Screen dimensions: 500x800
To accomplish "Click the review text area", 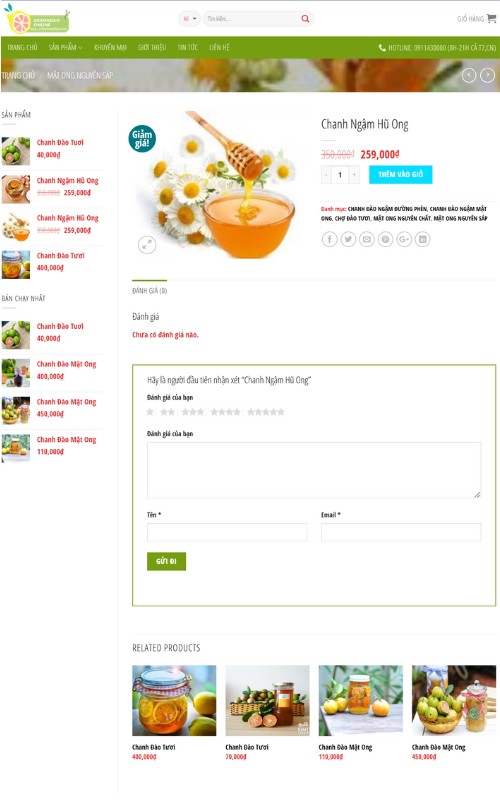I will click(x=314, y=470).
